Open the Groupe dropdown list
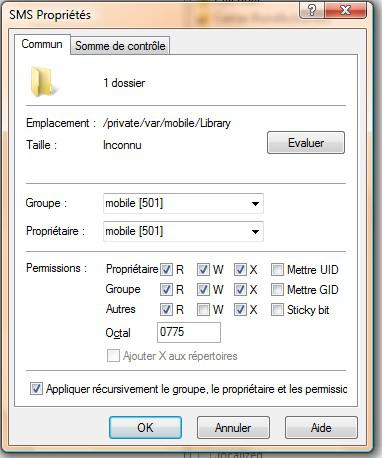This screenshot has width=382, height=458. tap(183, 203)
